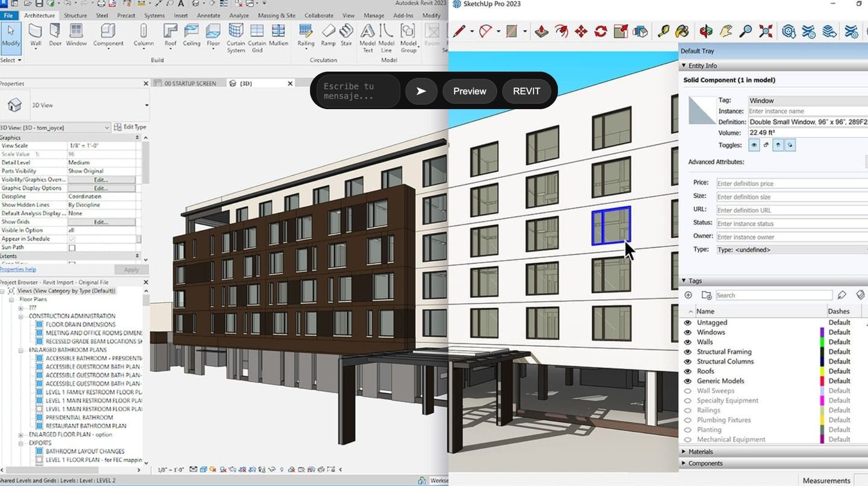Collapse the ENLARGED BATHROOM PLANS node
The height and width of the screenshot is (486, 868).
click(21, 350)
